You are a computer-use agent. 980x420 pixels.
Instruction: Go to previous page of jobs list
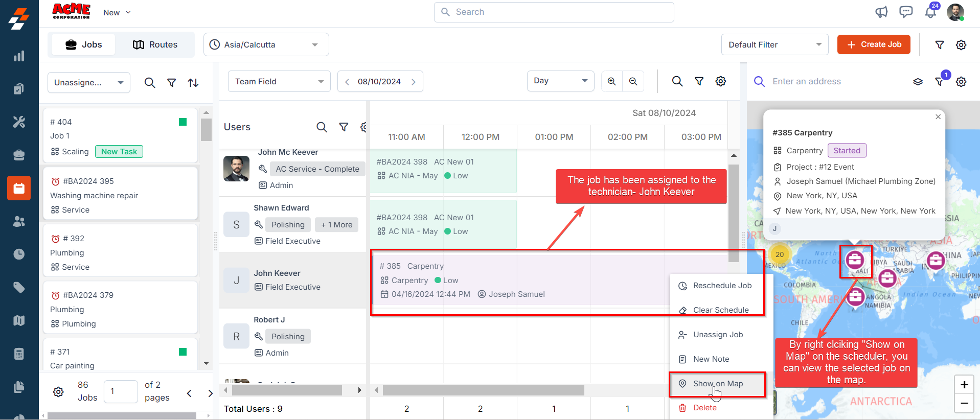[189, 393]
